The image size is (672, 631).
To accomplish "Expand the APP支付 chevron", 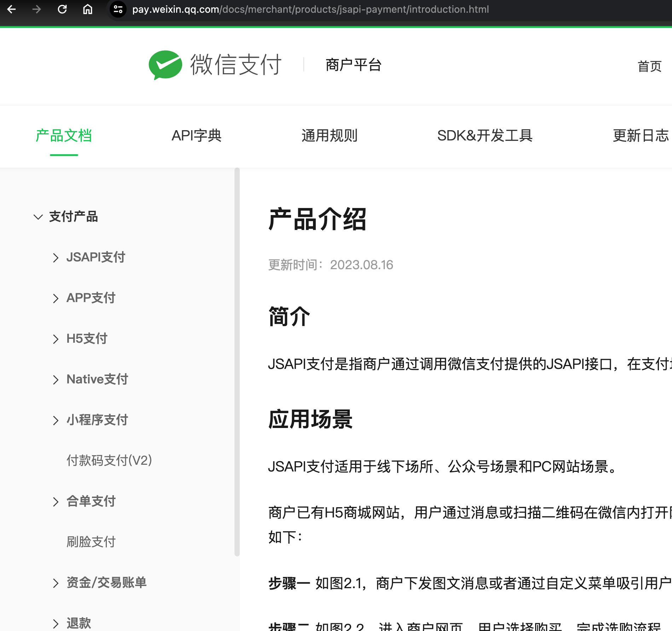I will click(x=56, y=298).
